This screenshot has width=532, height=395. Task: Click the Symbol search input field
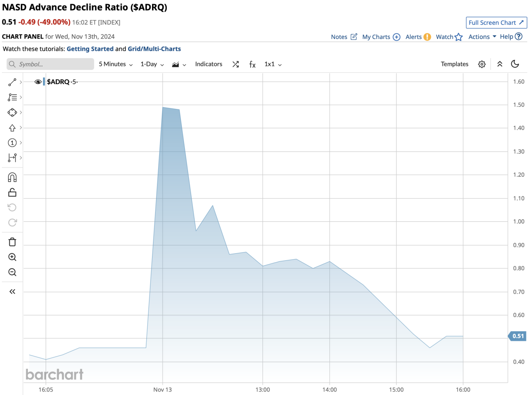pos(50,64)
